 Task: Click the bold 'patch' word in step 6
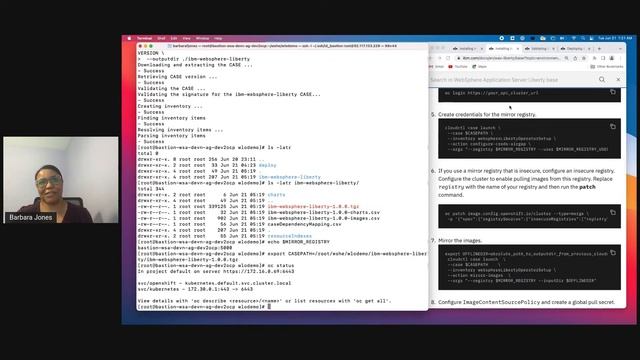587,187
